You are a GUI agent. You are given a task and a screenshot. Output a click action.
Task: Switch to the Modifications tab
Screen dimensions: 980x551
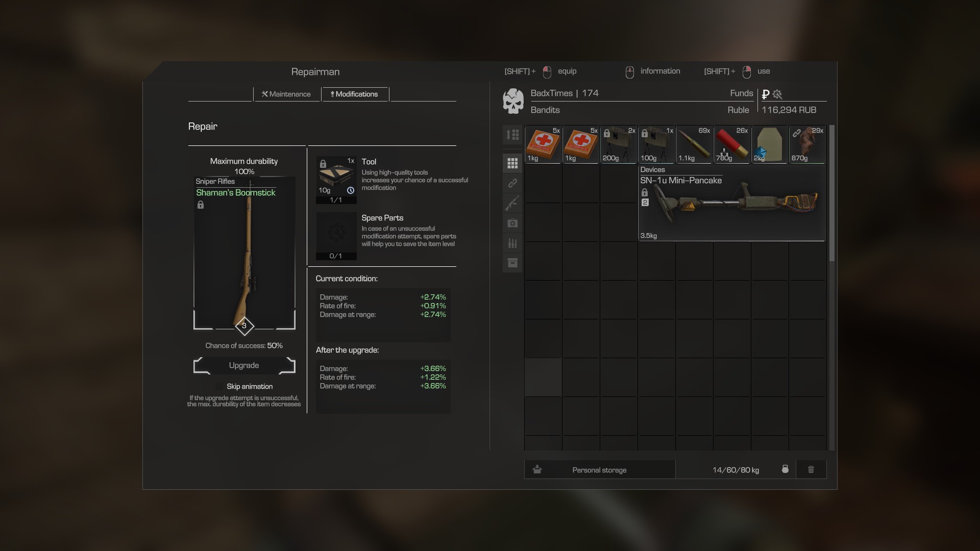(355, 94)
